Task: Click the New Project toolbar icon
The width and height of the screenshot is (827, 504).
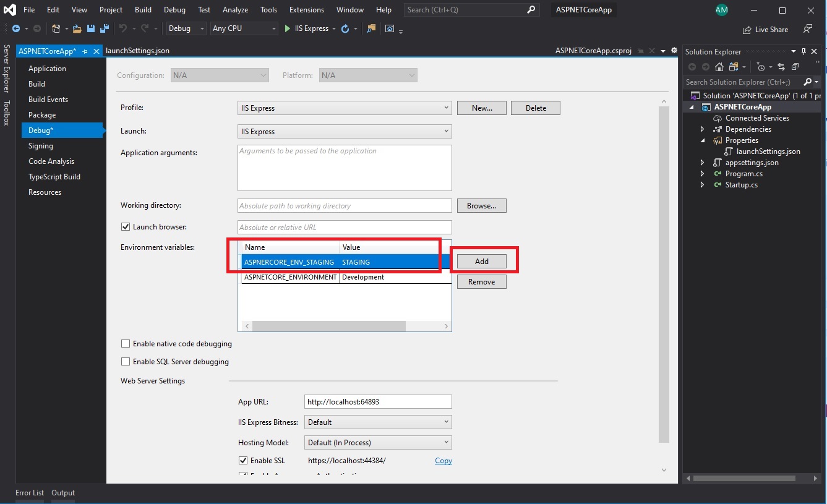Action: click(56, 28)
